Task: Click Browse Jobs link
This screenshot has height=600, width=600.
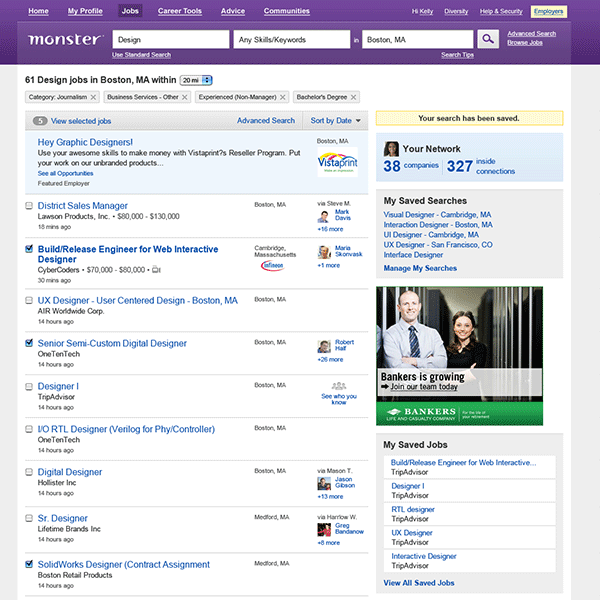Action: (525, 42)
